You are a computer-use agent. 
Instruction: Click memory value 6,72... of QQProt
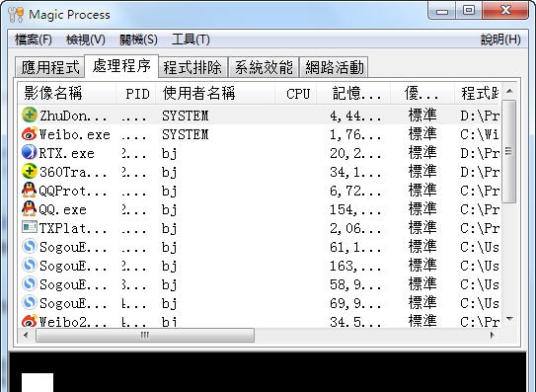point(355,191)
